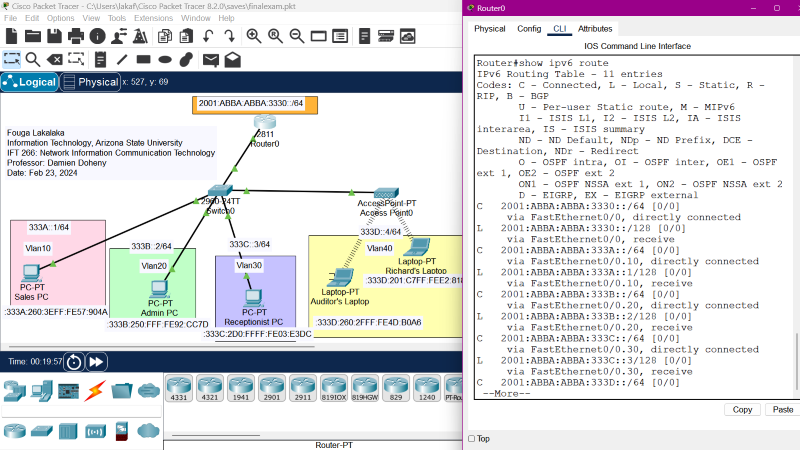
Task: Open Network Information icon
Action: [x=97, y=36]
